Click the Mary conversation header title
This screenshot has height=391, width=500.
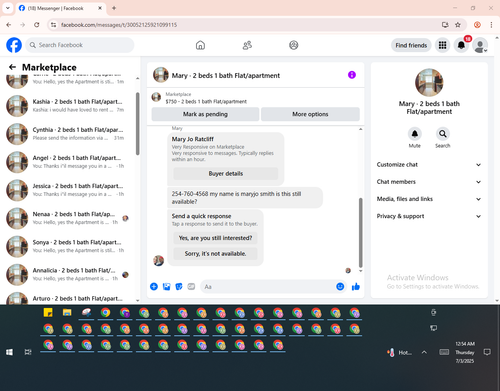coord(226,76)
